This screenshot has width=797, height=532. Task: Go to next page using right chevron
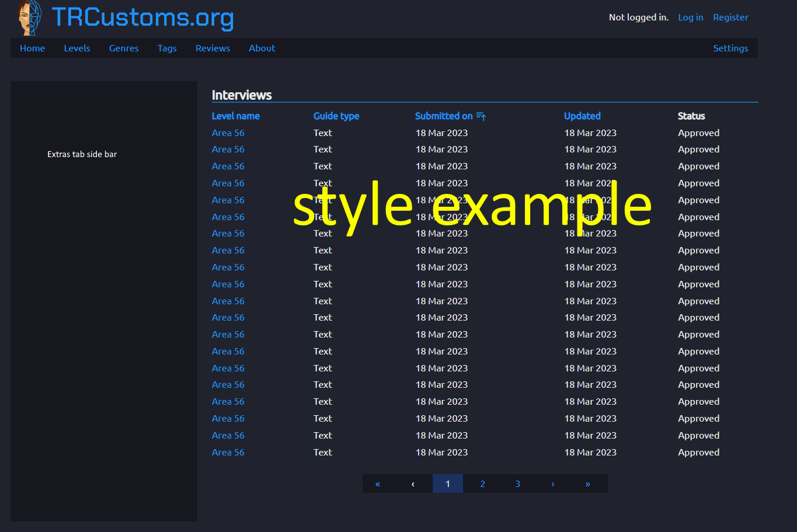[552, 484]
